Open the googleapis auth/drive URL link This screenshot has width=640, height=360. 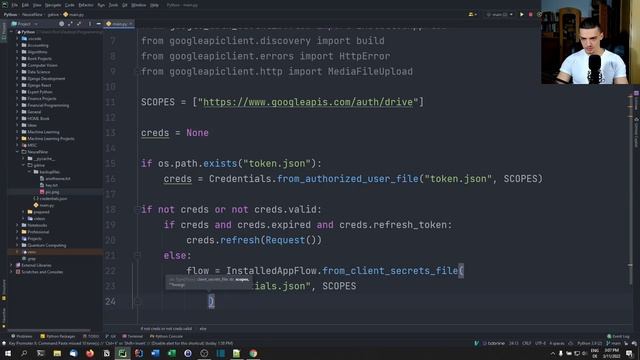(x=308, y=102)
